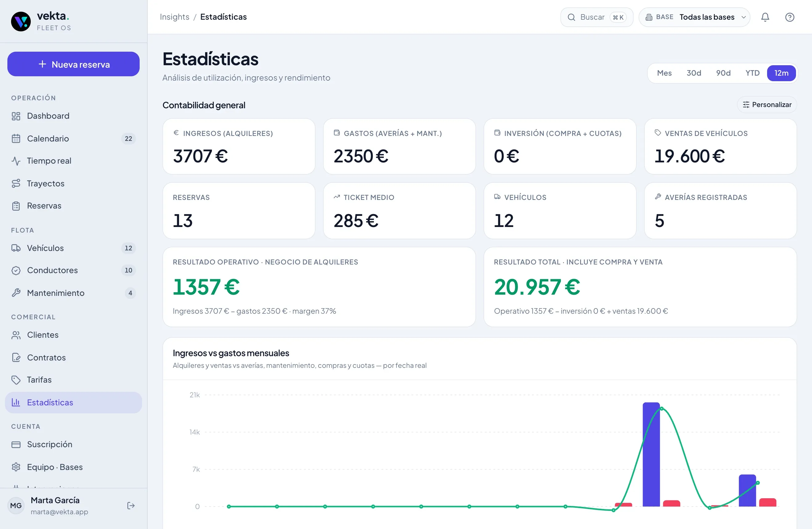Open the help question mark icon
812x529 pixels.
pyautogui.click(x=790, y=17)
